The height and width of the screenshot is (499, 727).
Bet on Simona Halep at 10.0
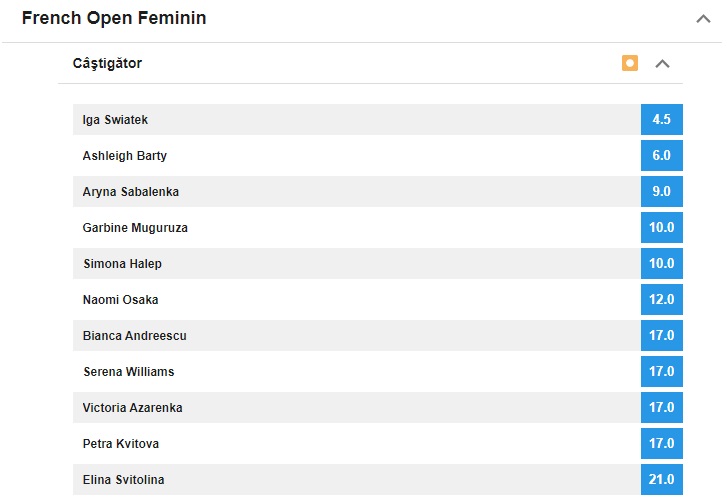661,263
